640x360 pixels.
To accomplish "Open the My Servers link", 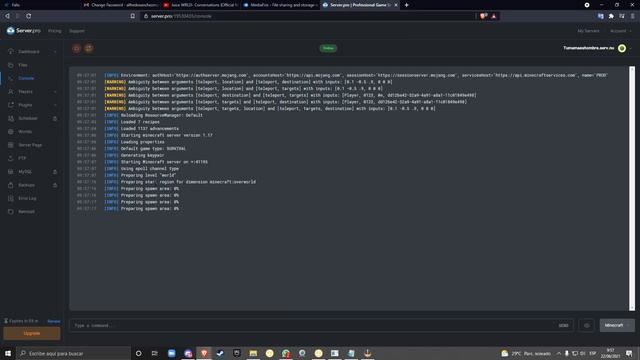I will [588, 31].
